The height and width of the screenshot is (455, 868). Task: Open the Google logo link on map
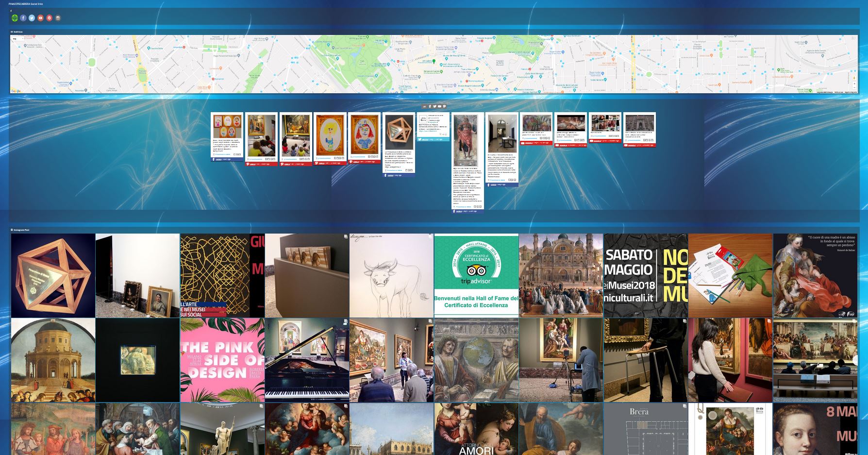click(16, 91)
